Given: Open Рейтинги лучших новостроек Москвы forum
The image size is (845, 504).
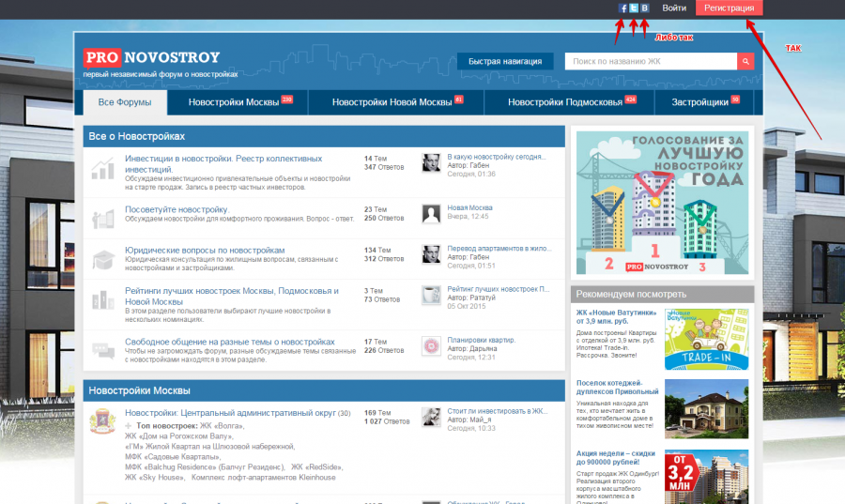Looking at the screenshot, I should pos(232,297).
